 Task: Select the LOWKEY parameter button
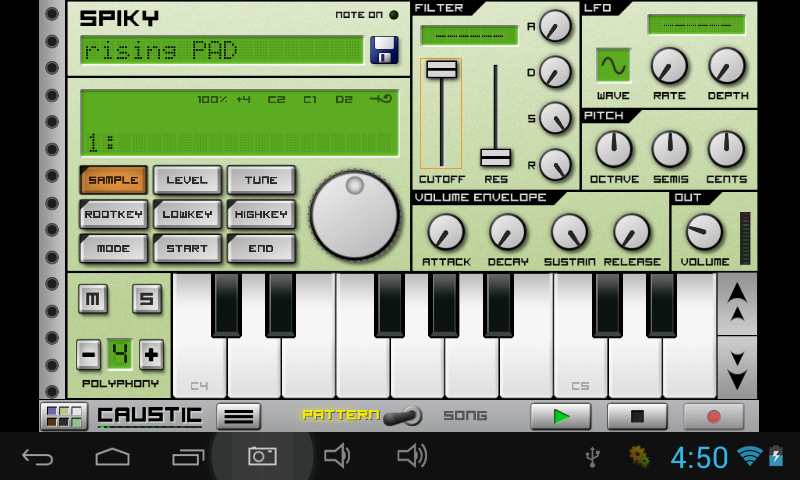187,214
